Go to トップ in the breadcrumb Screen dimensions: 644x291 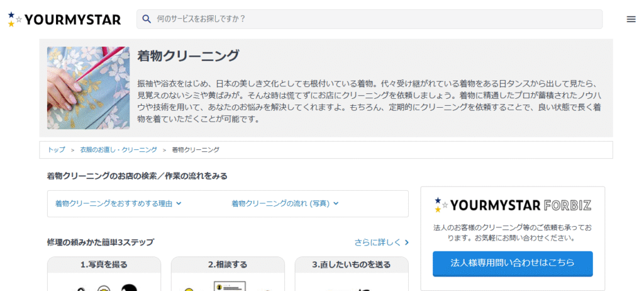click(x=57, y=150)
